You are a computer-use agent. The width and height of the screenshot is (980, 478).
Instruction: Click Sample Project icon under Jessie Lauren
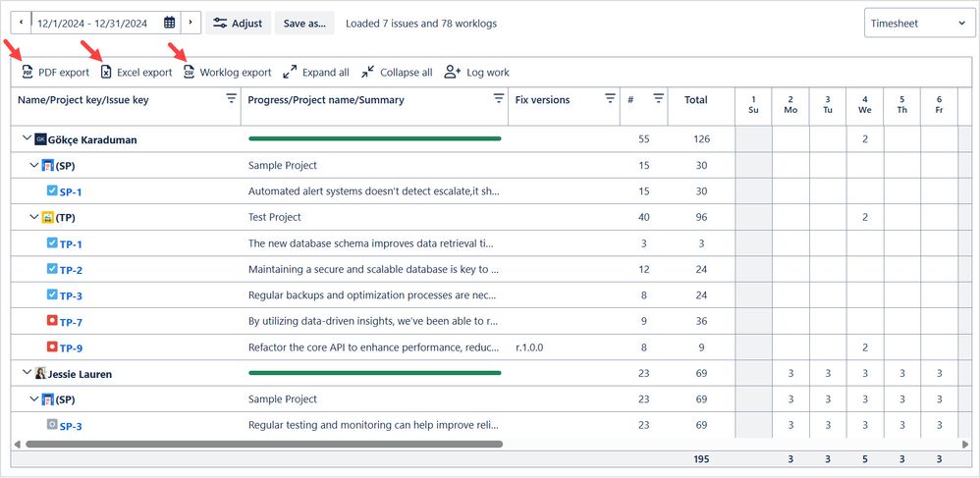pos(47,398)
